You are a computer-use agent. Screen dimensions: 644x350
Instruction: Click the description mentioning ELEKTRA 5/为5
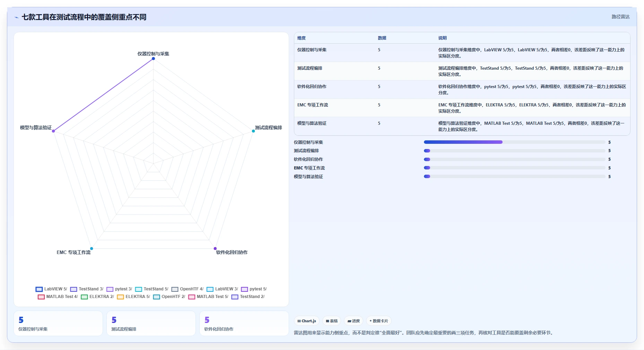532,108
